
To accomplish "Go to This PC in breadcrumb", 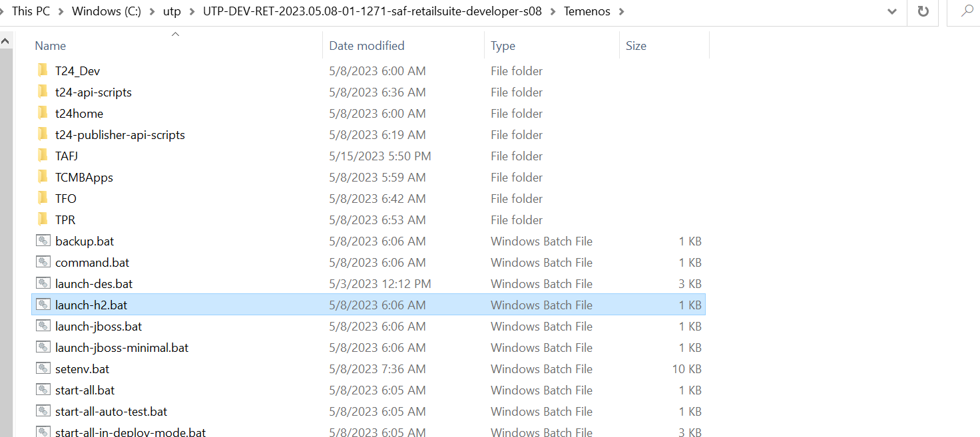I will click(31, 11).
